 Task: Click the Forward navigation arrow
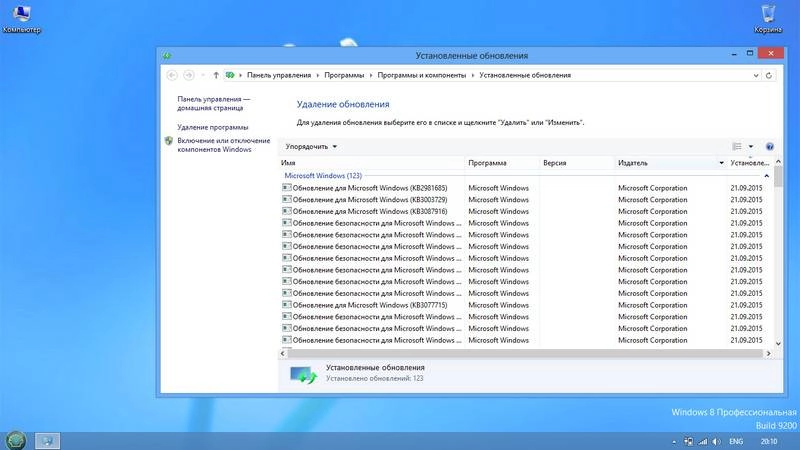coord(189,75)
